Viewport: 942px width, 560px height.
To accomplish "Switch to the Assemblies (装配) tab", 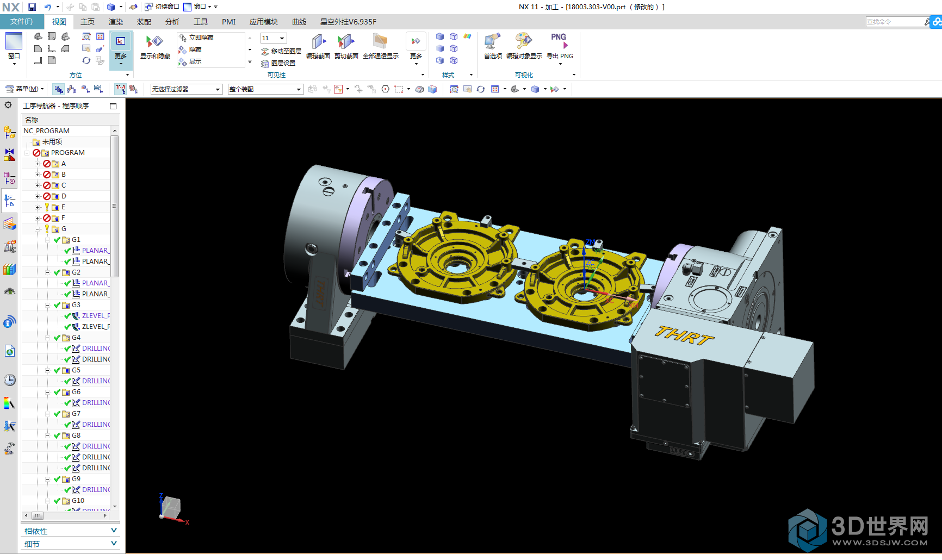I will tap(144, 22).
